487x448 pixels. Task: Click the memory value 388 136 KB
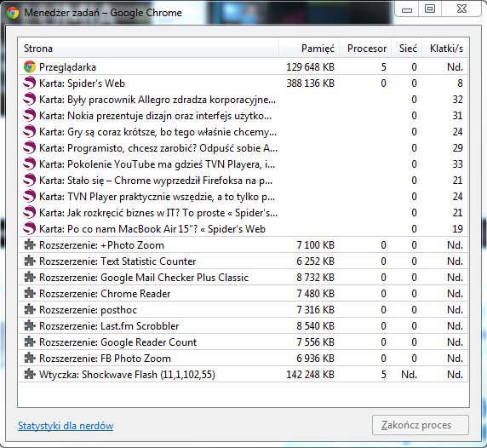[x=310, y=83]
